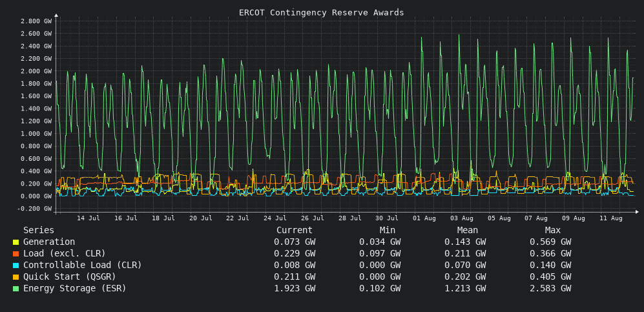
Task: Click the Max column header
Action: pos(553,231)
